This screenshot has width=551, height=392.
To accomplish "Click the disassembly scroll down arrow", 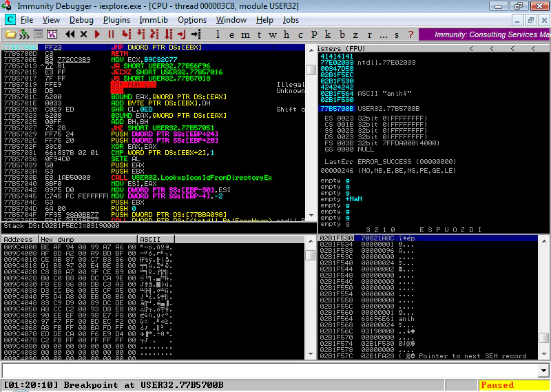I will [x=311, y=216].
